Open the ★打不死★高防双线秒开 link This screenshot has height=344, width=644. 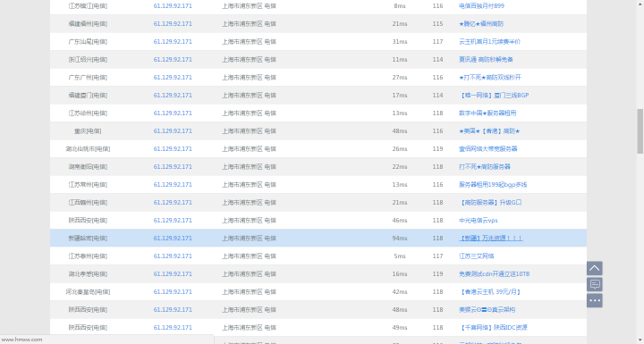[x=489, y=78]
